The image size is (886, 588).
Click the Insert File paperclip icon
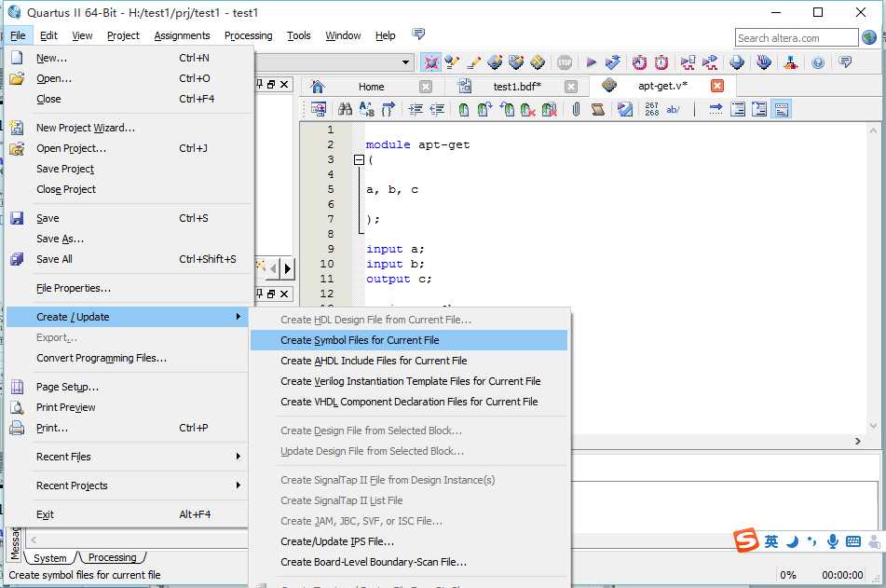coord(576,108)
